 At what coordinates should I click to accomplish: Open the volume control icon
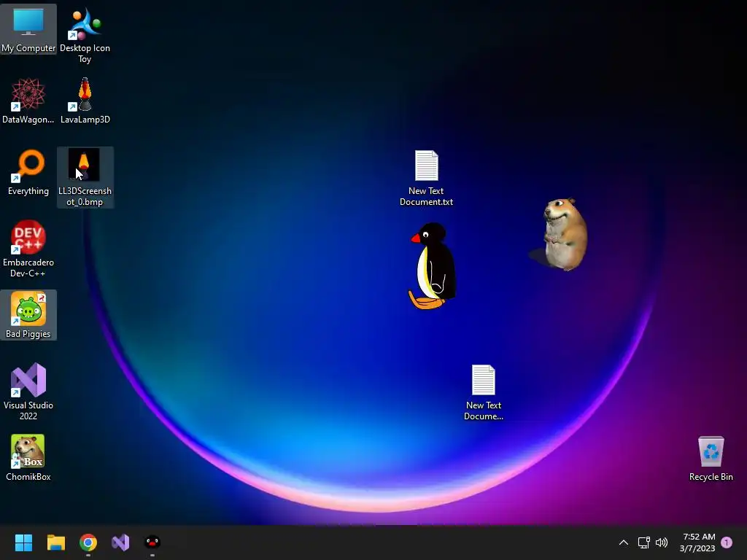tap(662, 542)
